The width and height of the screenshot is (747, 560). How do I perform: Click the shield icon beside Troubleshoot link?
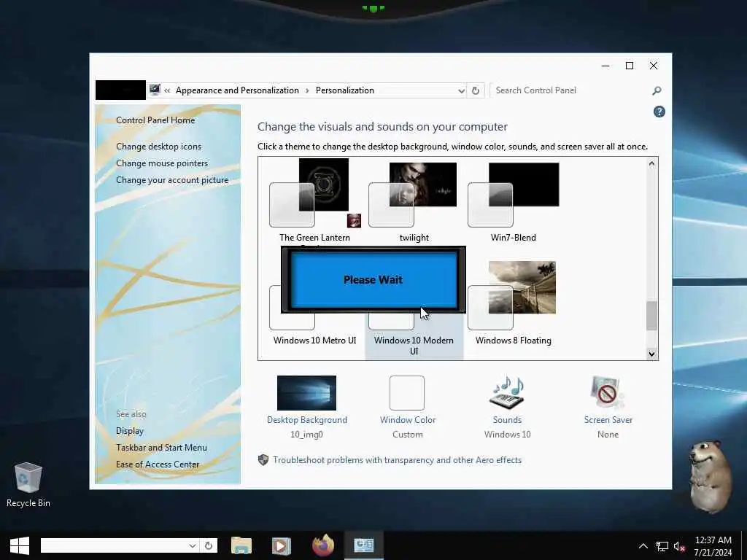[x=263, y=460]
